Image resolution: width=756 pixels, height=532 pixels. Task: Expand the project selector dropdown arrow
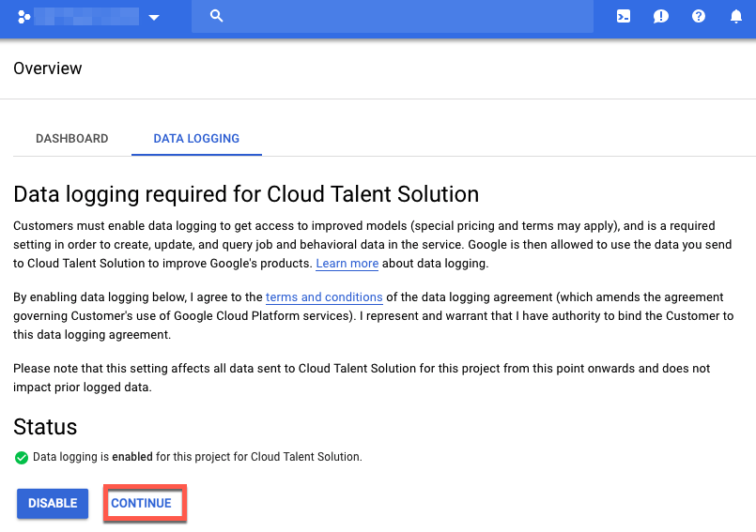coord(154,17)
